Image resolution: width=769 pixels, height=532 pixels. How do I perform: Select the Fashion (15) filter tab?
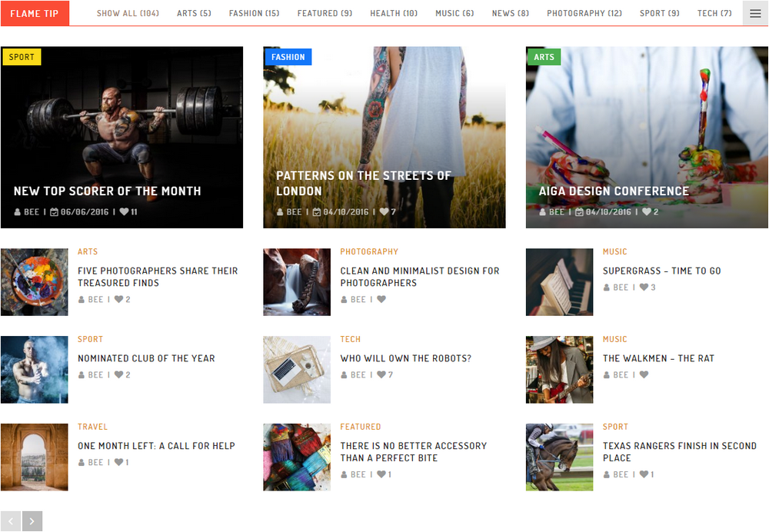coord(254,13)
